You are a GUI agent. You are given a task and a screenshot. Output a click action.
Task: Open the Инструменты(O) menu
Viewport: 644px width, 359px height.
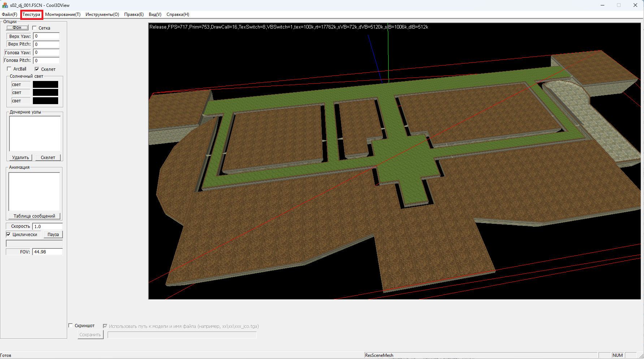pyautogui.click(x=102, y=14)
